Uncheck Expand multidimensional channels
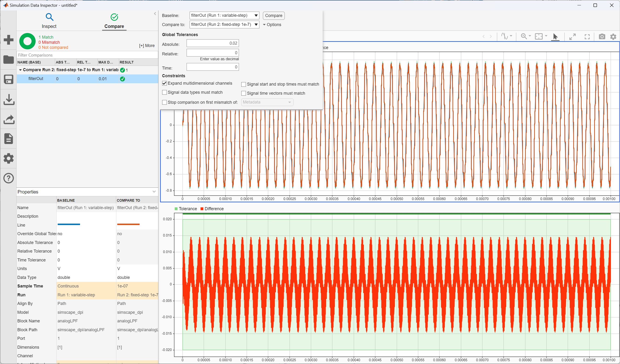The height and width of the screenshot is (364, 620). tap(164, 83)
